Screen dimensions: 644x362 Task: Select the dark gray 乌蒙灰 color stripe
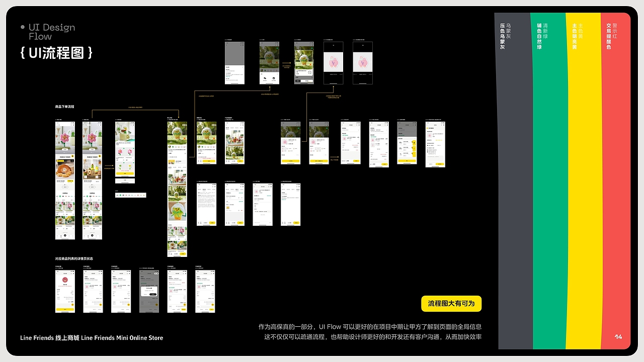[x=514, y=181]
